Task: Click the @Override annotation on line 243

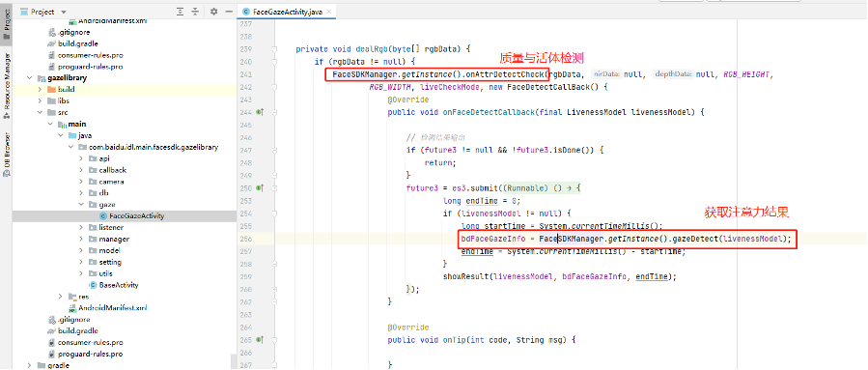Action: click(x=408, y=100)
